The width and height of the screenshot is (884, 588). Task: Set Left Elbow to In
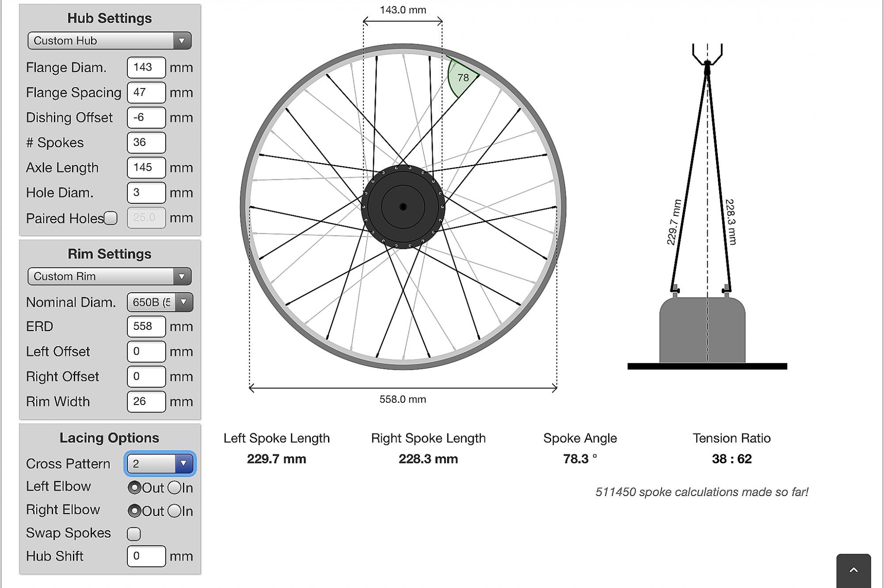click(175, 488)
